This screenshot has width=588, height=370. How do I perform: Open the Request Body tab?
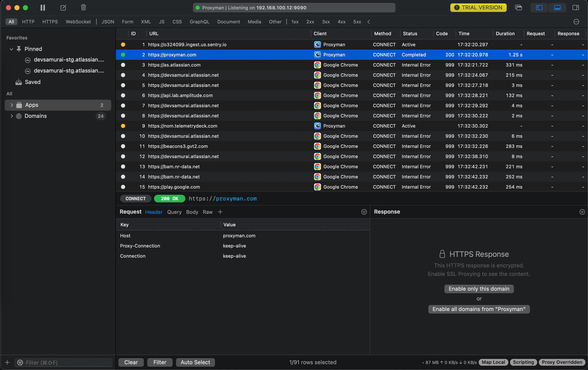192,212
